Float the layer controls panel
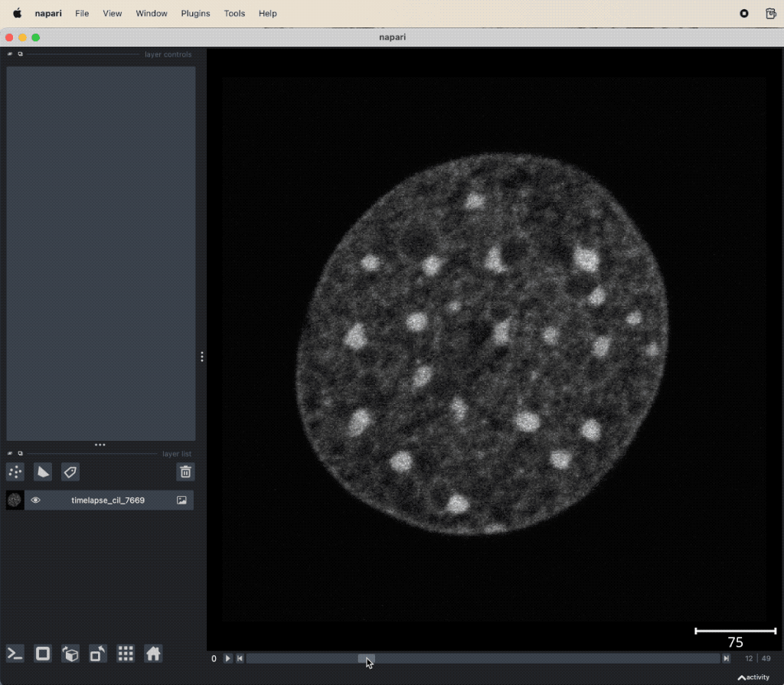Screen dimensions: 784x685 [21, 54]
